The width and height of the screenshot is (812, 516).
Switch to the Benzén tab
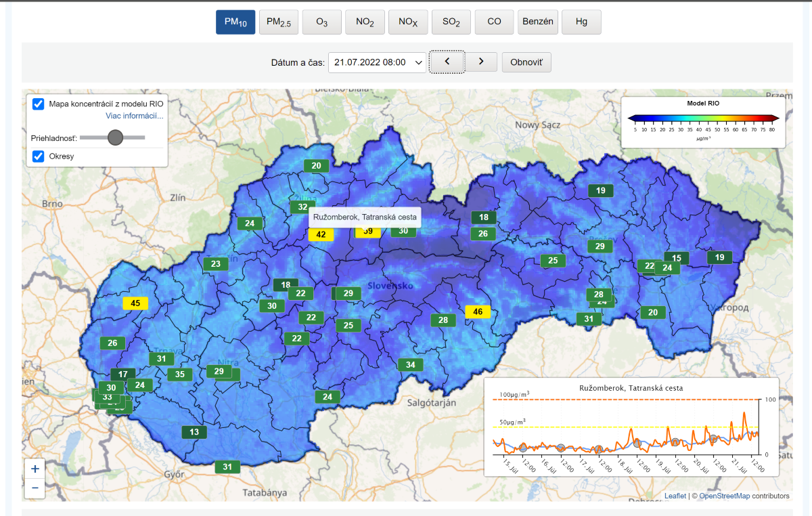[537, 22]
